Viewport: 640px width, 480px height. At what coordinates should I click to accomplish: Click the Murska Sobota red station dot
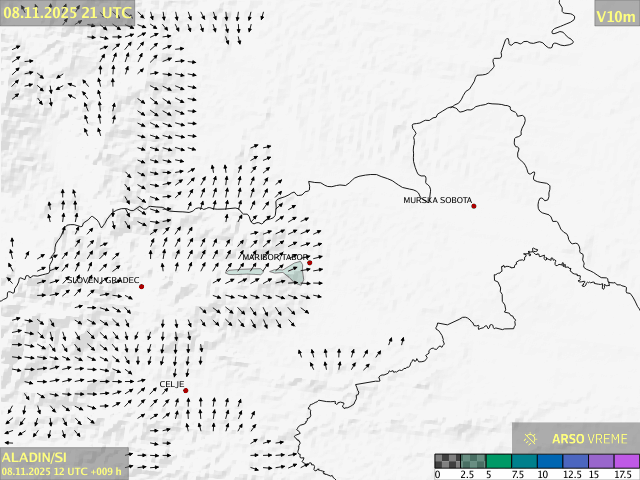(474, 206)
